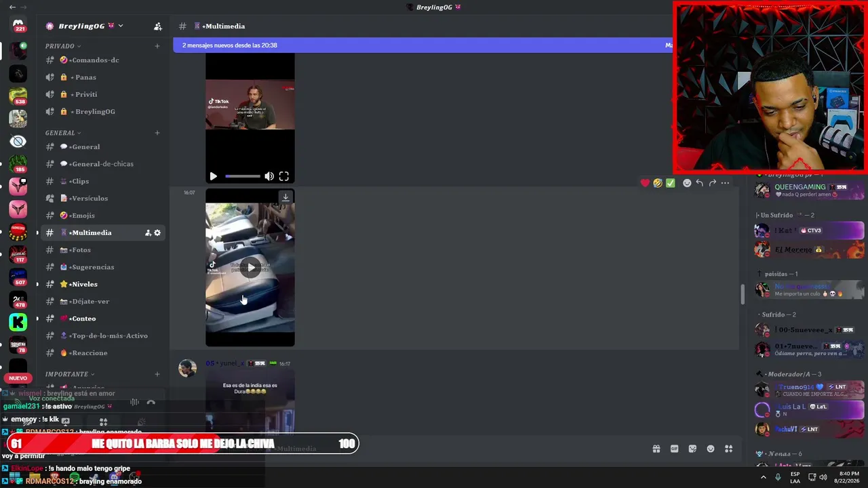Open the server showing the 538 badge
Image resolution: width=868 pixels, height=488 pixels.
18,96
